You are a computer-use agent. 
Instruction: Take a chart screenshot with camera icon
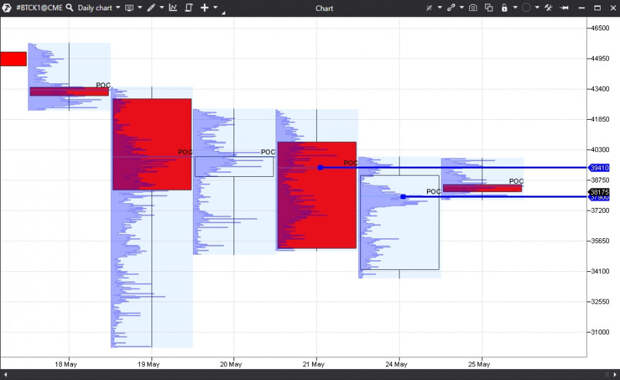[x=473, y=8]
